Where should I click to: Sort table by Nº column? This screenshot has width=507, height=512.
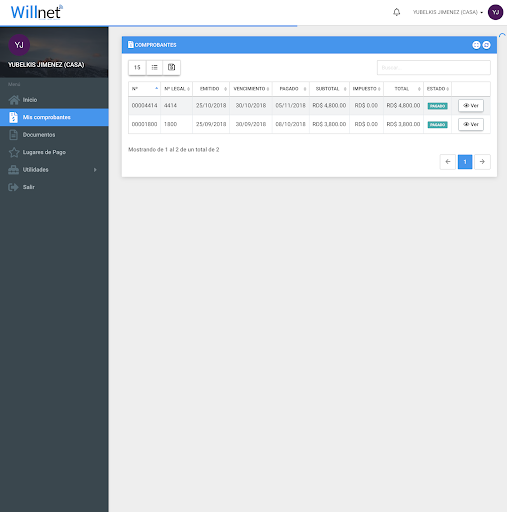click(144, 89)
